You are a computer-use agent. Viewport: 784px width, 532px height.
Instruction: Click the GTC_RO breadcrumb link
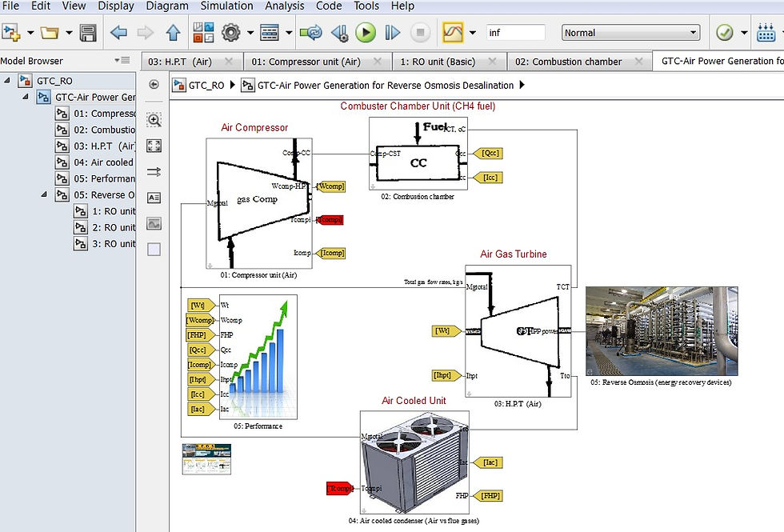pos(206,86)
